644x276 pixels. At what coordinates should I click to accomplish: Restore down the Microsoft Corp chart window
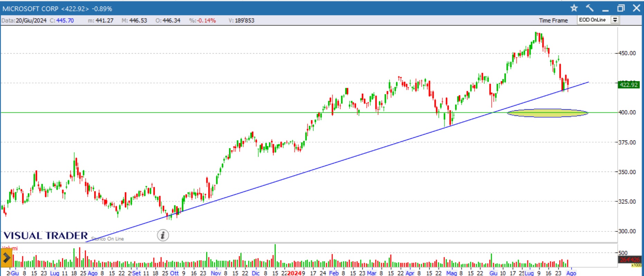(621, 8)
